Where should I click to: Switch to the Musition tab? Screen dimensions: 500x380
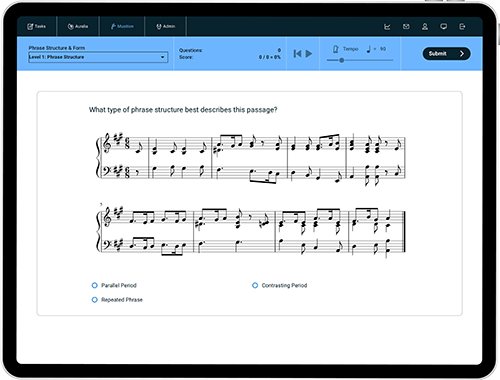pos(122,26)
